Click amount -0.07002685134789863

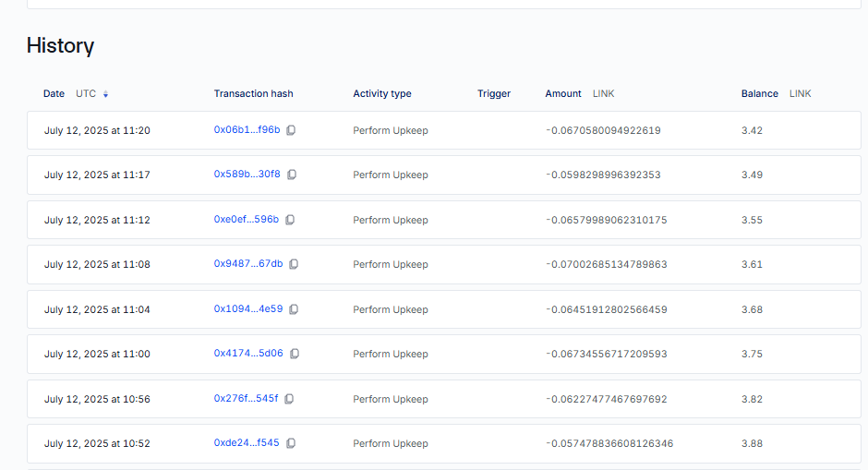pyautogui.click(x=606, y=265)
